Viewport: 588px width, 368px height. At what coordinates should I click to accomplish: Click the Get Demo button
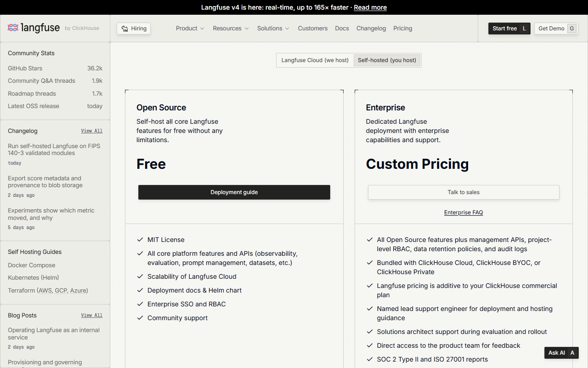tap(556, 29)
